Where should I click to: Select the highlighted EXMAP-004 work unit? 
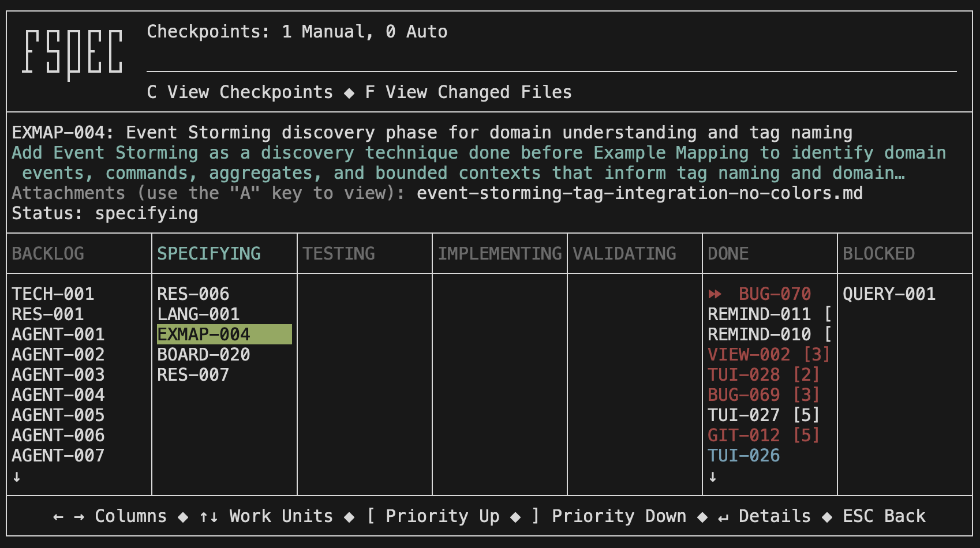[x=204, y=335]
